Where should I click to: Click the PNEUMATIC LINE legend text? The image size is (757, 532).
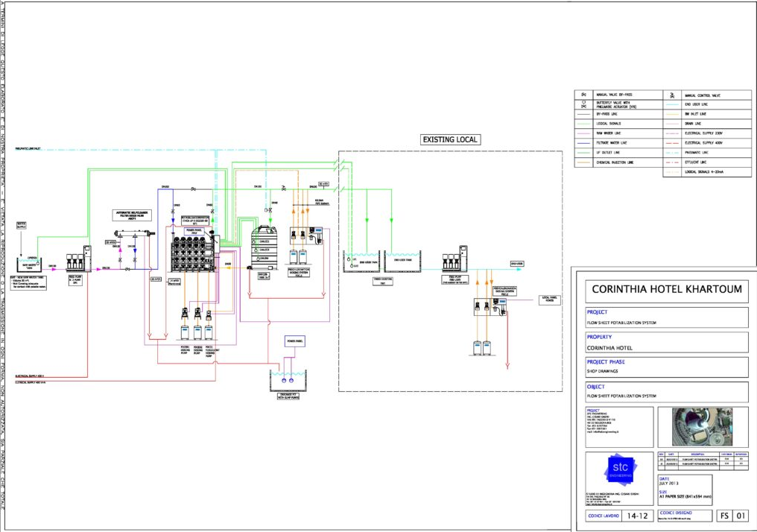tap(696, 153)
